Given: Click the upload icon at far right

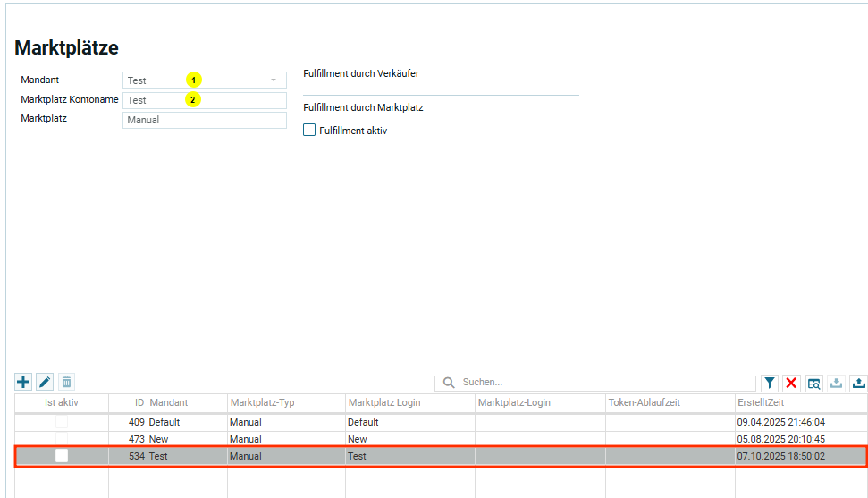Looking at the screenshot, I should pos(858,384).
